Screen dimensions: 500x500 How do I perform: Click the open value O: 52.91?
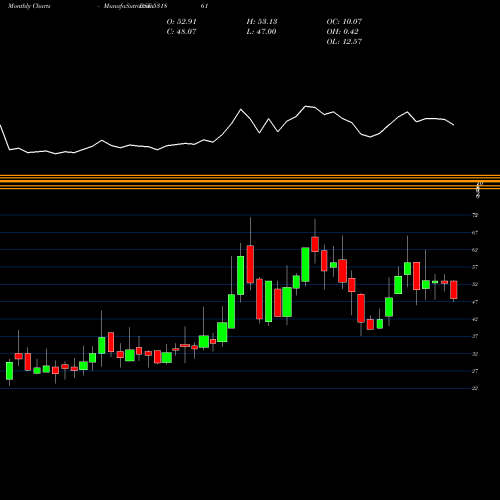click(x=182, y=22)
